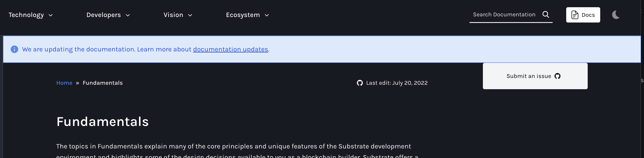This screenshot has height=158, width=644.
Task: Click the magnifying glass search icon
Action: click(x=546, y=14)
